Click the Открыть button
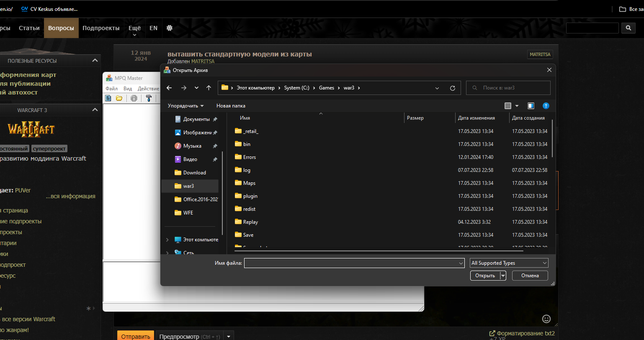Viewport: 644px width, 340px height. point(485,276)
